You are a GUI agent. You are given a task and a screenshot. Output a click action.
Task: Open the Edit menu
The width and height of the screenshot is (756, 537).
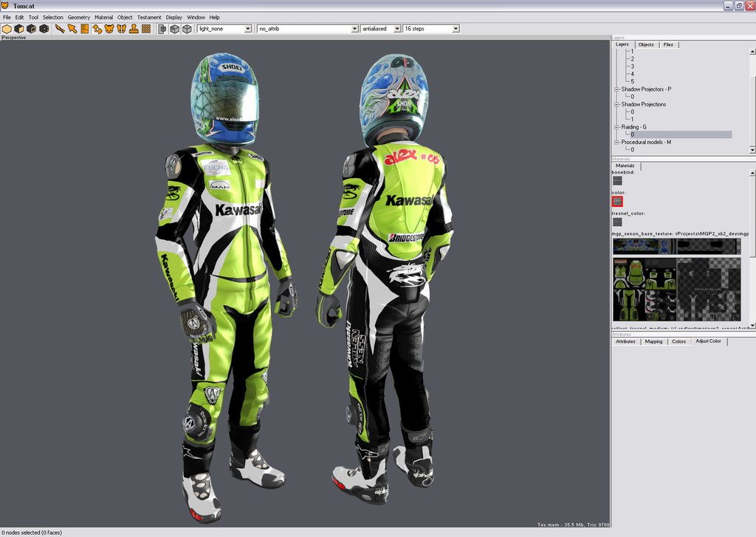19,18
